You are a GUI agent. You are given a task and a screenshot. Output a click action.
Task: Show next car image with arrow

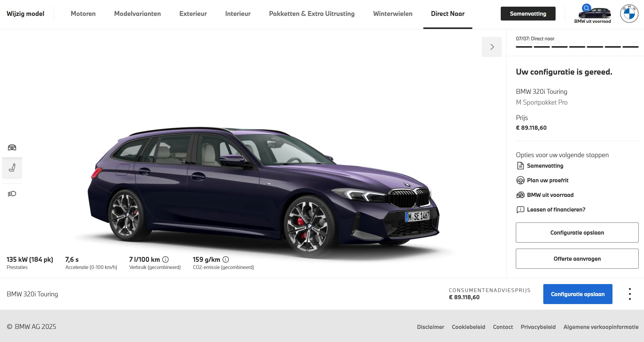[492, 47]
